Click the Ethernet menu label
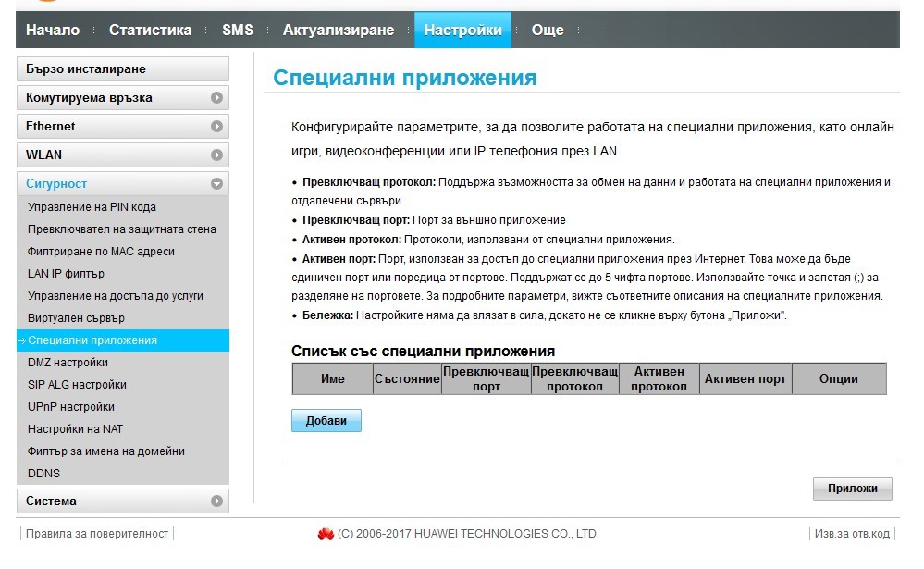 click(51, 126)
